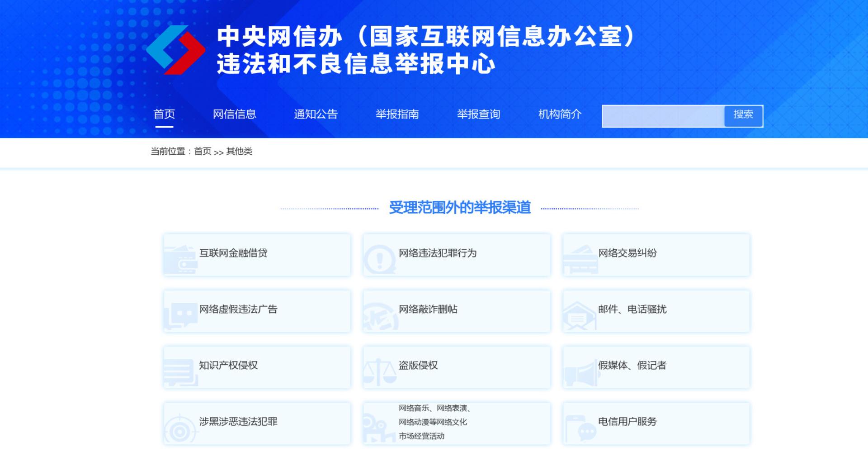Viewport: 868px width, 476px height.
Task: Open the 网络交易纠纷 channel card
Action: (656, 255)
